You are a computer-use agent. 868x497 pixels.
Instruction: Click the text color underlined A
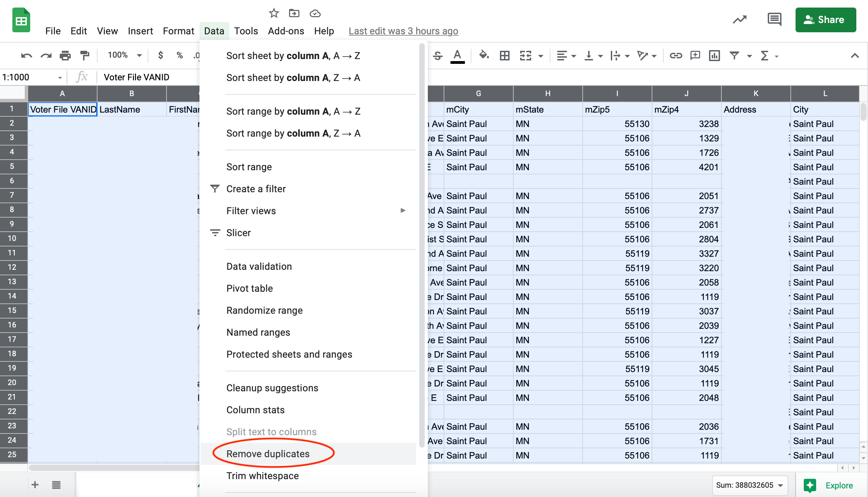(x=457, y=56)
